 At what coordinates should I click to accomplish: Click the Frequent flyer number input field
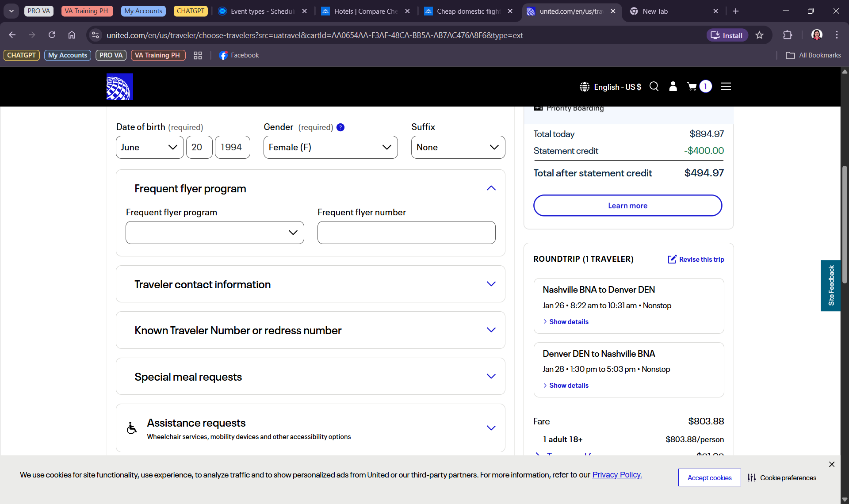(406, 233)
